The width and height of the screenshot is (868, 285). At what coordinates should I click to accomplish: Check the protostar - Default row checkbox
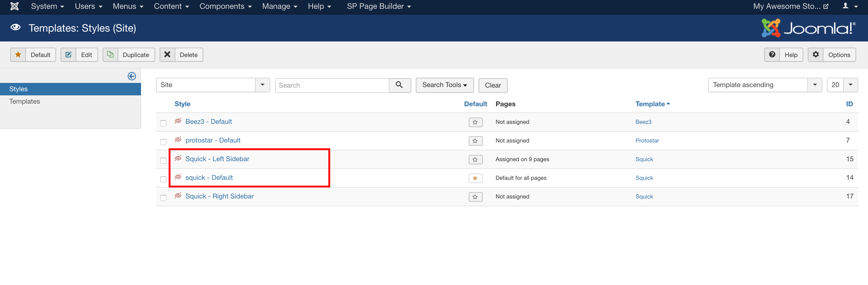coord(163,142)
